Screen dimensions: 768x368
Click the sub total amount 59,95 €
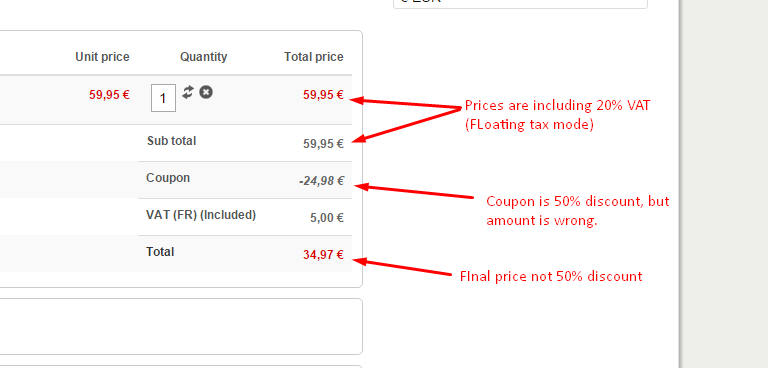click(323, 144)
